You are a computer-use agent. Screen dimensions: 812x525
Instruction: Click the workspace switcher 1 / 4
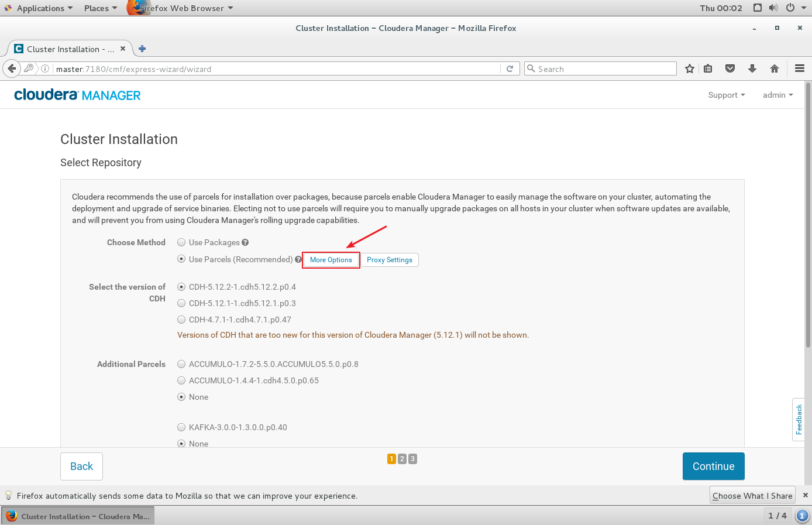click(x=777, y=516)
